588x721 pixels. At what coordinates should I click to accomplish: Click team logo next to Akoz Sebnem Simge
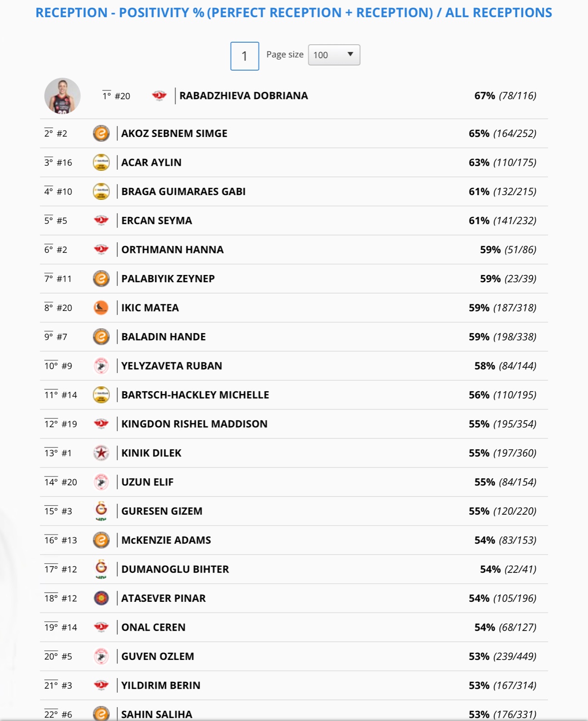(x=101, y=133)
